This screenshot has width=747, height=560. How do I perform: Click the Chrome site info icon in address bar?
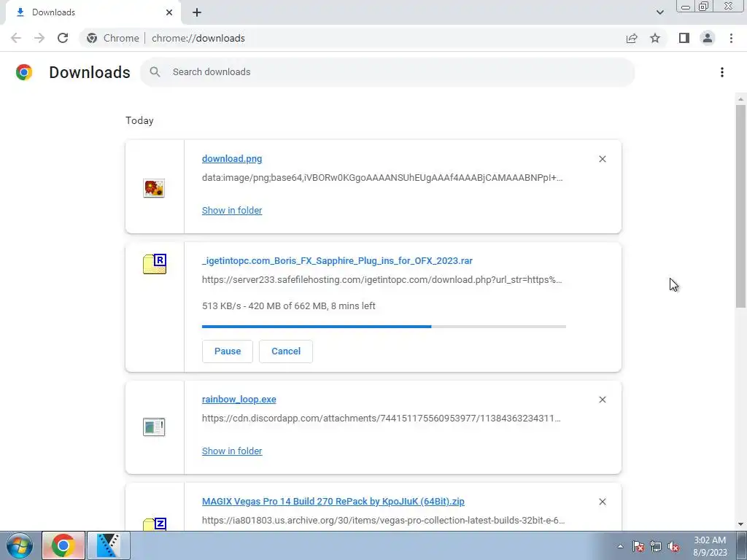pyautogui.click(x=92, y=38)
